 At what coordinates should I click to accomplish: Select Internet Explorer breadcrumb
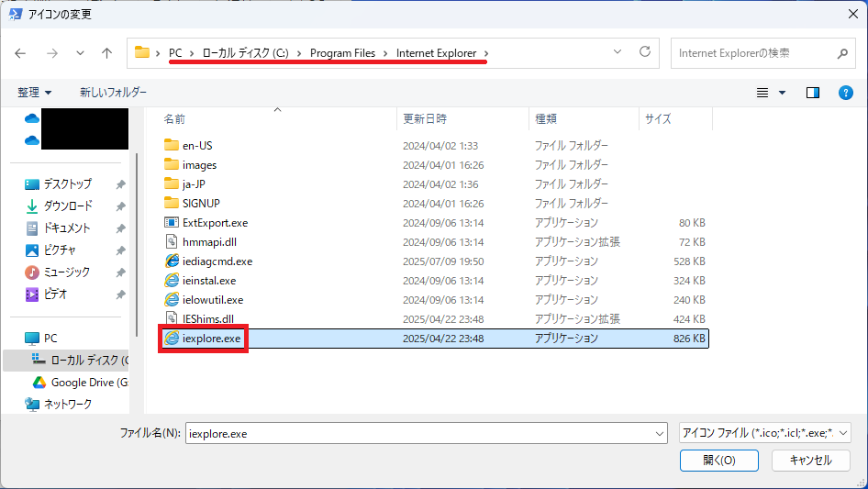pos(436,53)
